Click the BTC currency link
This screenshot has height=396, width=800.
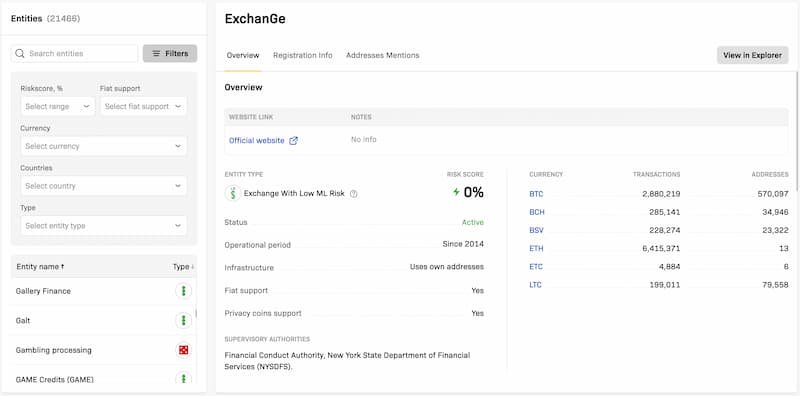click(536, 194)
